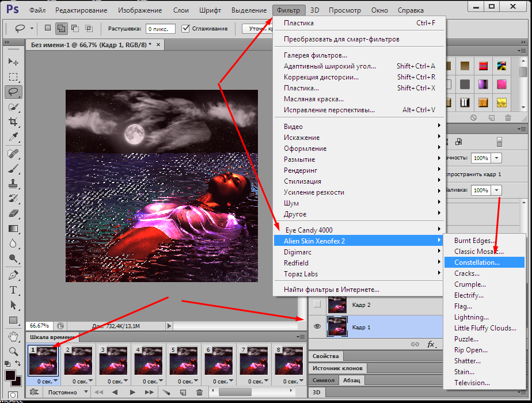Hide the Кадр 1 layer
Image resolution: width=532 pixels, height=403 pixels.
point(317,326)
